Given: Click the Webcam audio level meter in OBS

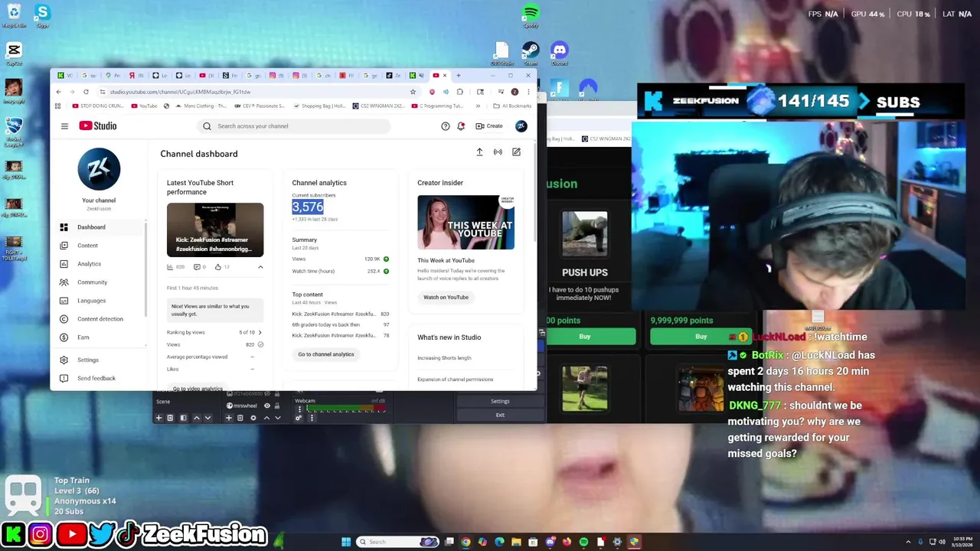Looking at the screenshot, I should point(346,409).
